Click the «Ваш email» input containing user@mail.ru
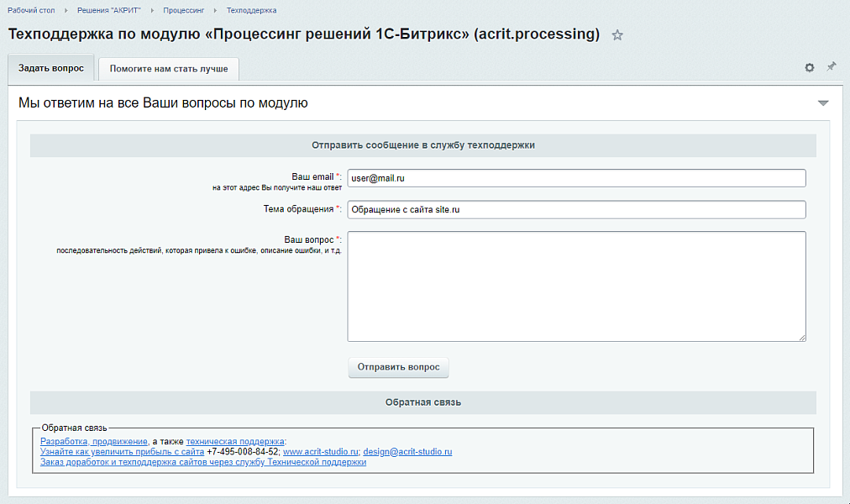Image resolution: width=850 pixels, height=504 pixels. pos(576,178)
